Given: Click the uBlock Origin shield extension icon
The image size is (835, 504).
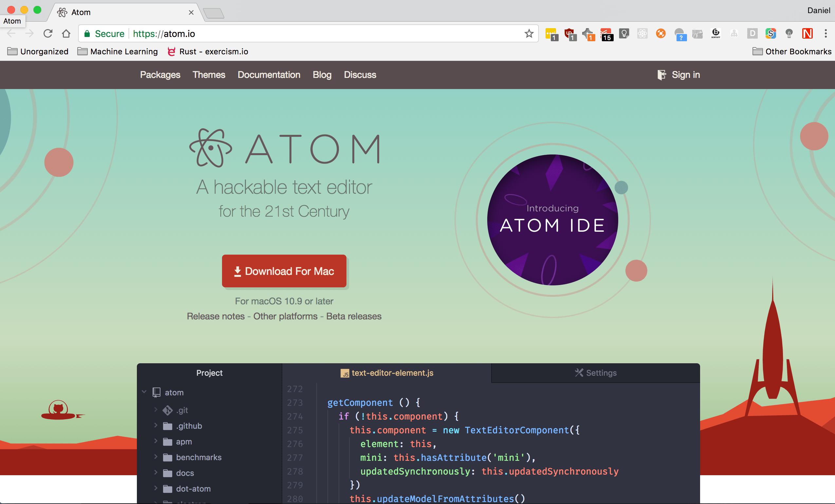Looking at the screenshot, I should (570, 34).
